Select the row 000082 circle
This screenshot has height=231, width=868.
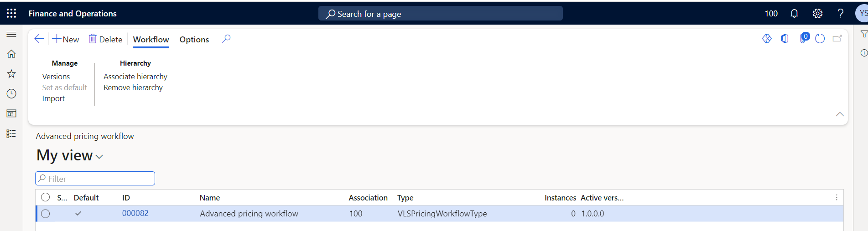click(x=46, y=214)
